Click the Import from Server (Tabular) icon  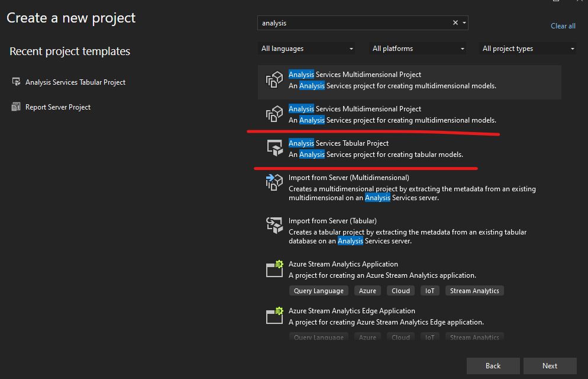click(x=274, y=225)
